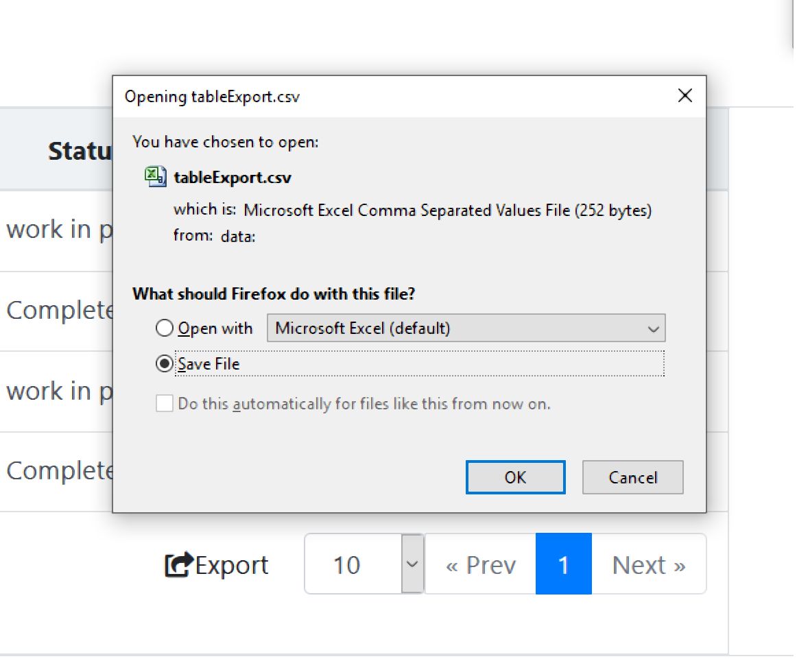This screenshot has height=672, width=797.
Task: Go to the Next page
Action: point(649,564)
